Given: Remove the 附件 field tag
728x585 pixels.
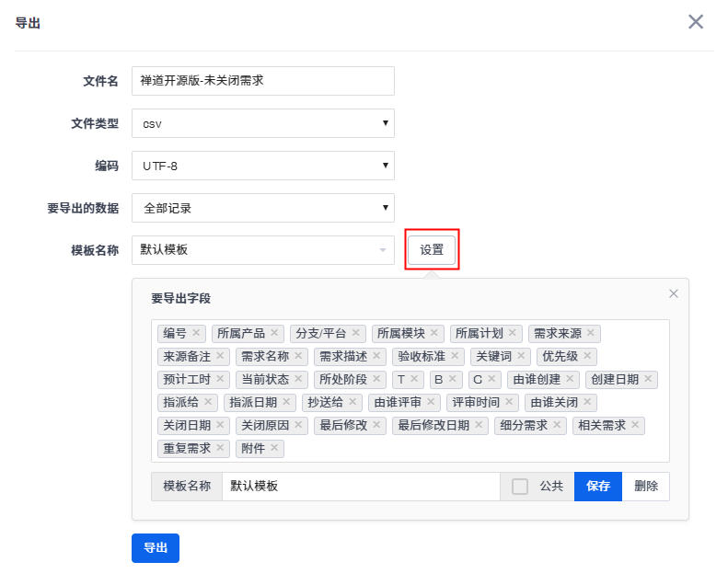Looking at the screenshot, I should (x=274, y=448).
